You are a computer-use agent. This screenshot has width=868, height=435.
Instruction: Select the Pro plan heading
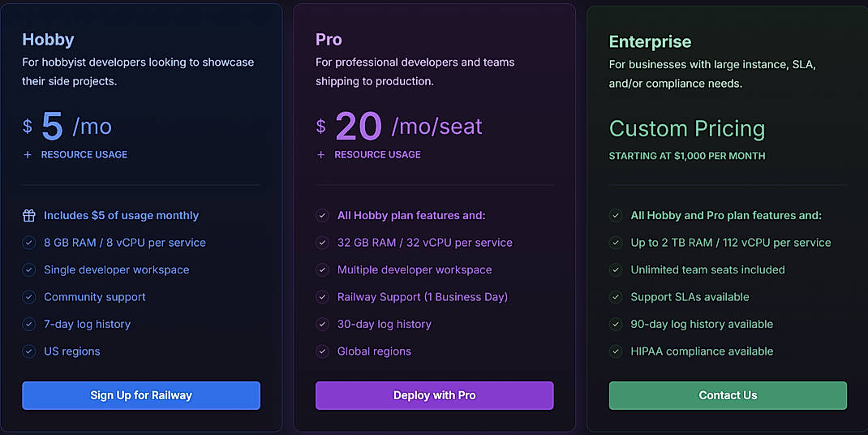point(329,39)
